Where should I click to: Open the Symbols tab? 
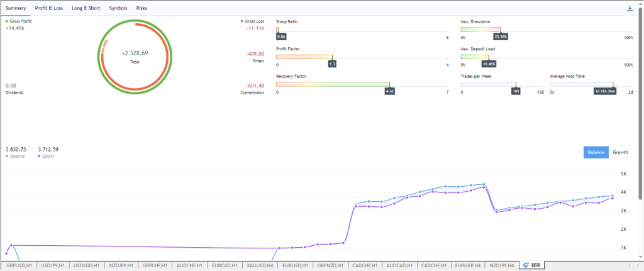[118, 8]
